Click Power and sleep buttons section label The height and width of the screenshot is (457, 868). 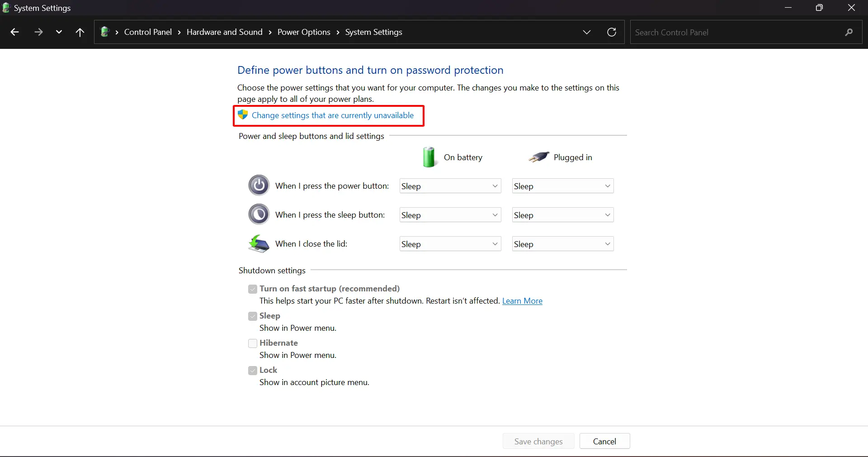click(311, 136)
